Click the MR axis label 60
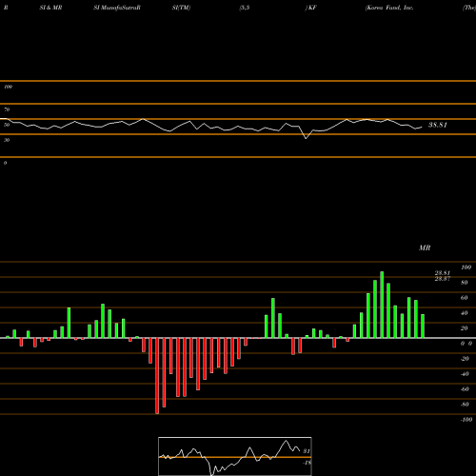476x476 pixels. (x=465, y=298)
